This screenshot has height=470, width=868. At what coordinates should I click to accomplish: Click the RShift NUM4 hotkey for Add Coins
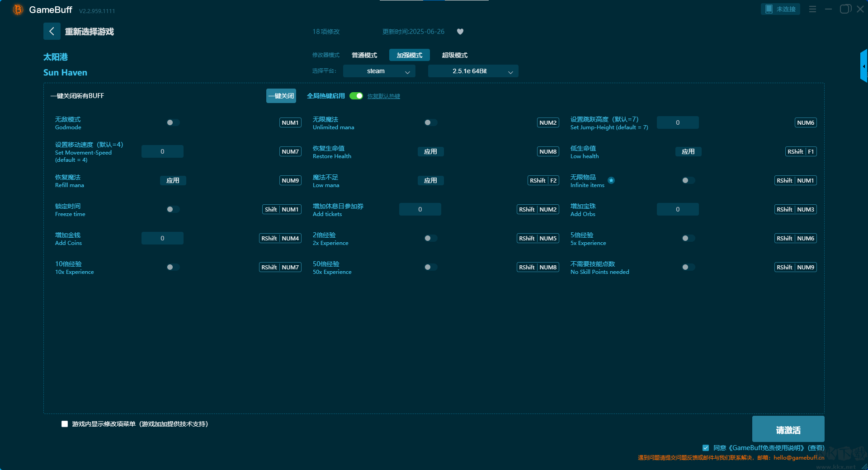[280, 238]
